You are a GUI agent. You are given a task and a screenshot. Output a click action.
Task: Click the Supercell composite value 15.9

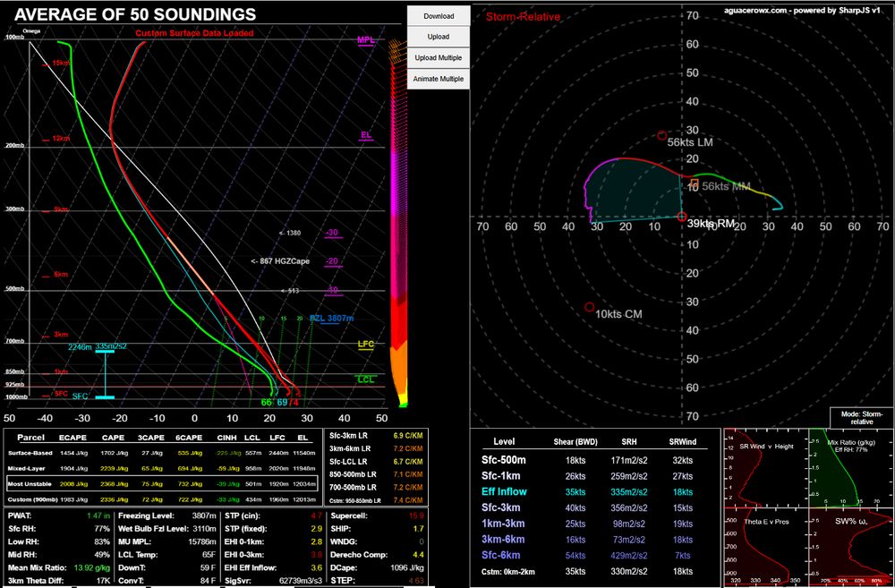click(x=417, y=516)
